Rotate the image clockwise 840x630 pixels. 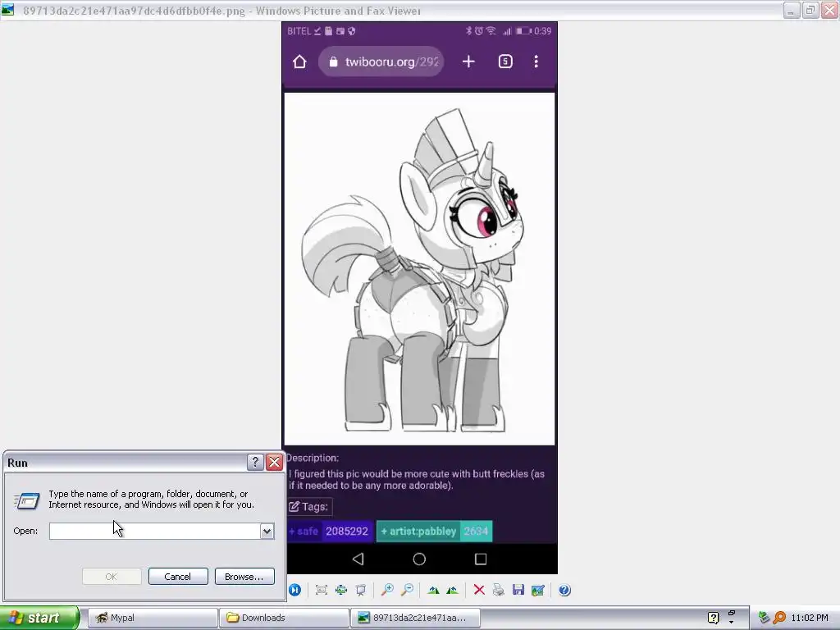[433, 590]
